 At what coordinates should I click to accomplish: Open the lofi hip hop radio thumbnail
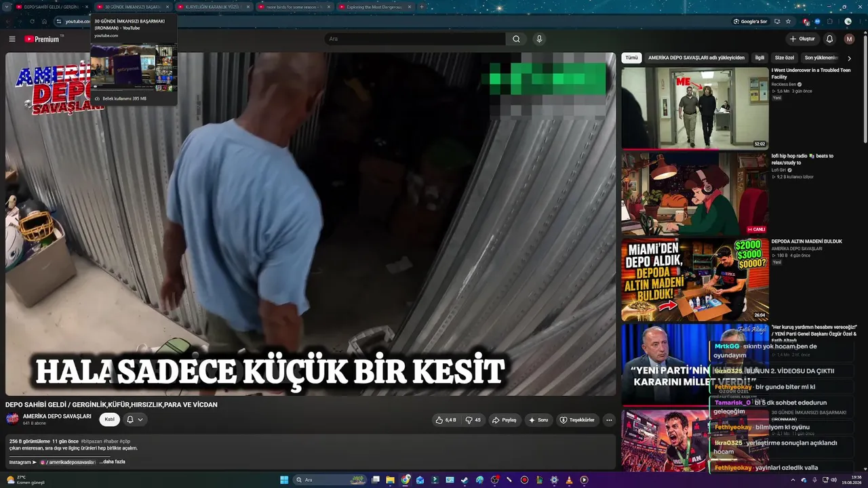[695, 194]
